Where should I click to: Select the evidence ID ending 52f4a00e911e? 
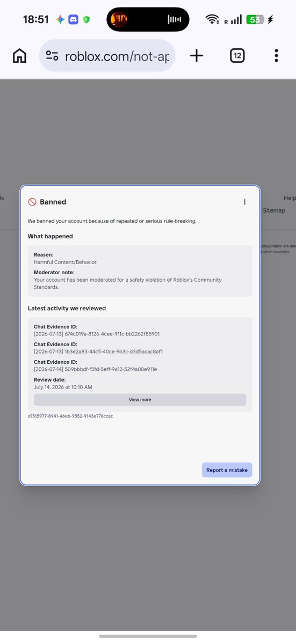point(95,369)
